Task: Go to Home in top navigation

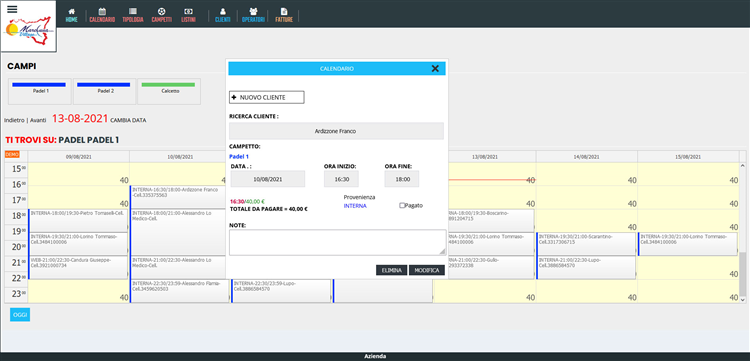Action: click(x=71, y=15)
